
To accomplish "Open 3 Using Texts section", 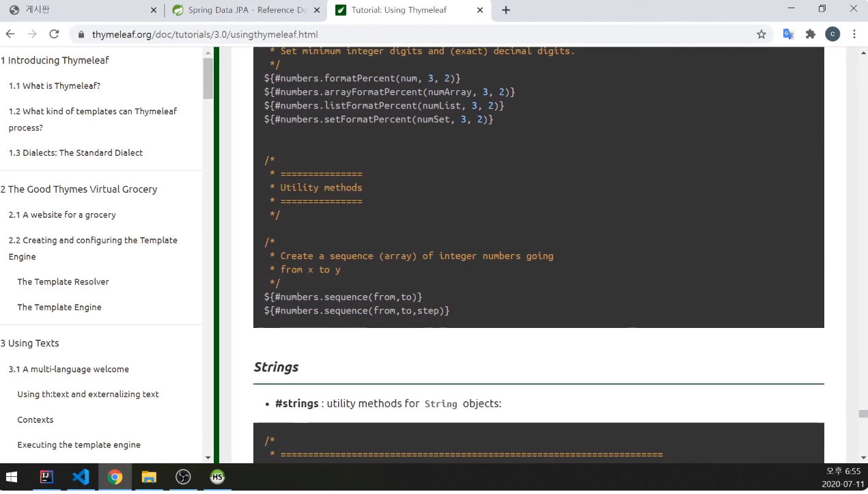I will (29, 343).
